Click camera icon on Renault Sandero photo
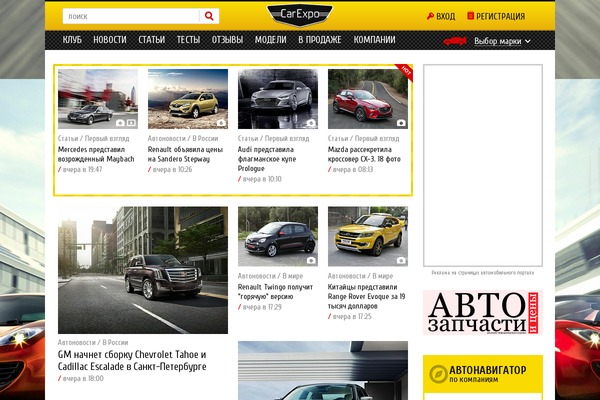The image size is (600, 400). click(221, 123)
